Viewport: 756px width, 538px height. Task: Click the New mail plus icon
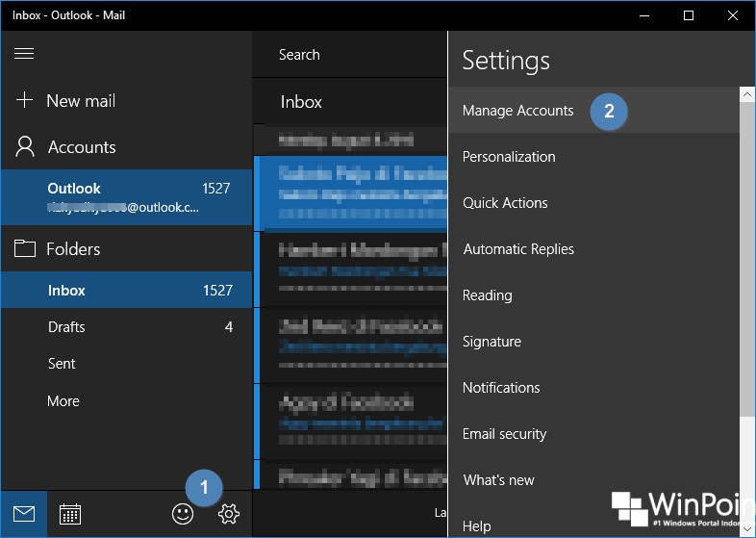(x=24, y=100)
